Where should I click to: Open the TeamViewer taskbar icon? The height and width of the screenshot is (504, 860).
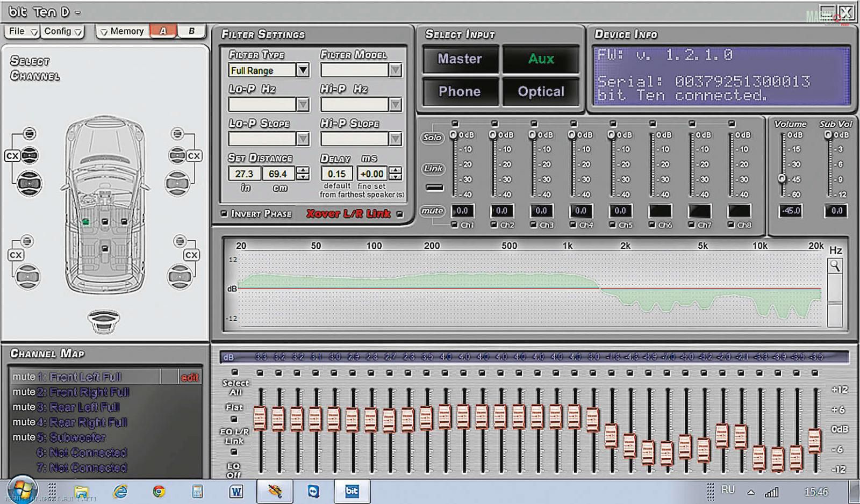click(313, 491)
